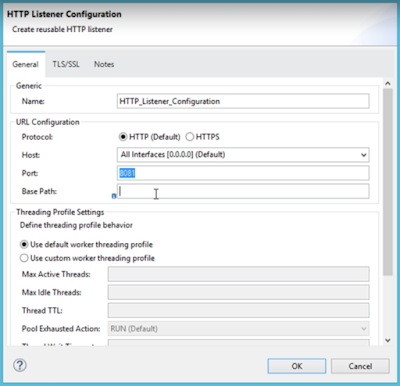Dismiss the dialog with Cancel
Viewport: 400px width, 386px height.
pyautogui.click(x=360, y=366)
